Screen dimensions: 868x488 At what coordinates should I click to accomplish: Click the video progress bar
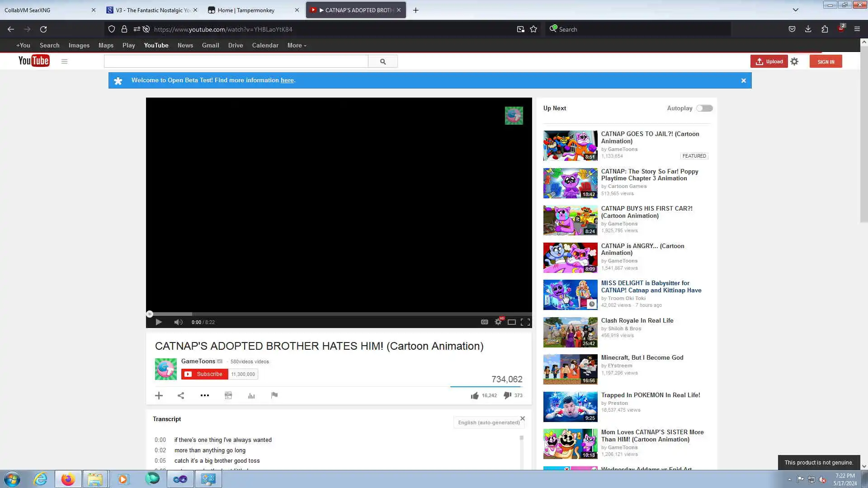tap(339, 314)
